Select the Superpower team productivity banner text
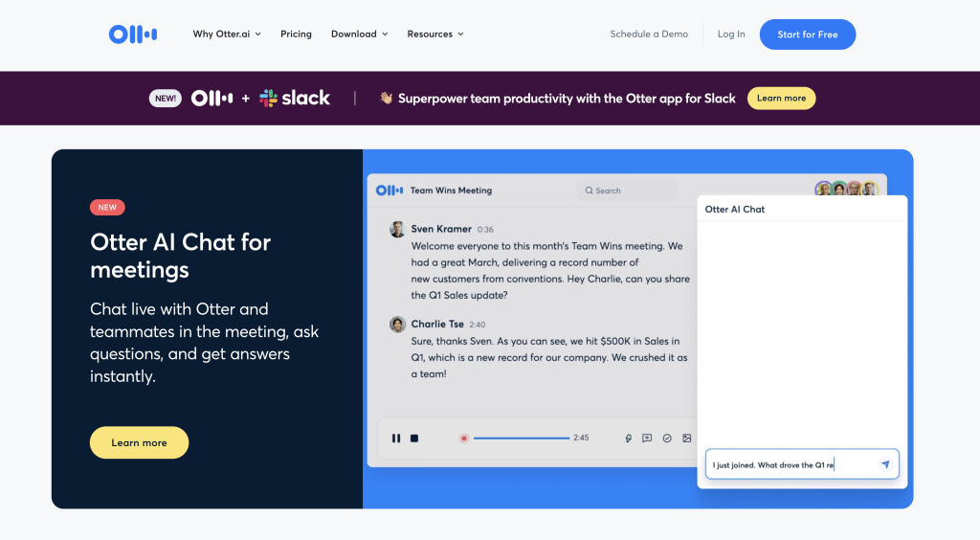The width and height of the screenshot is (980, 540). pos(567,98)
